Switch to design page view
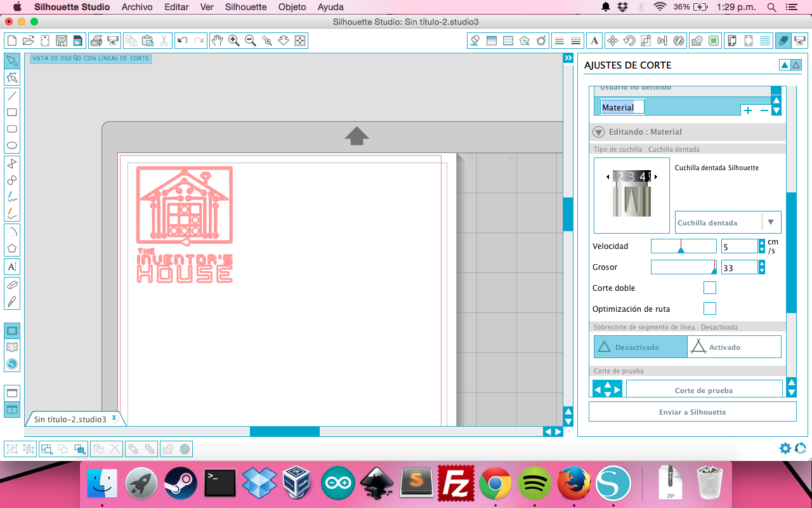The height and width of the screenshot is (508, 812). (x=12, y=331)
